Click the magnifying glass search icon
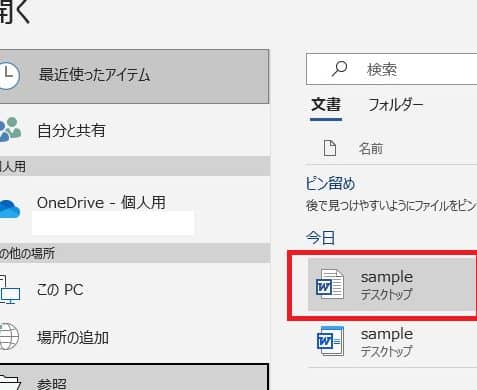The width and height of the screenshot is (477, 390). tap(339, 69)
